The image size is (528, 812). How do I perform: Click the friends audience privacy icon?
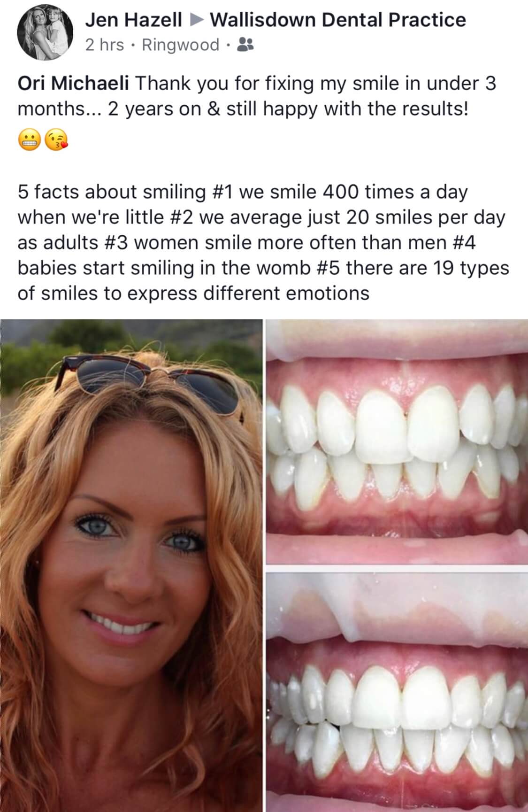[x=245, y=45]
